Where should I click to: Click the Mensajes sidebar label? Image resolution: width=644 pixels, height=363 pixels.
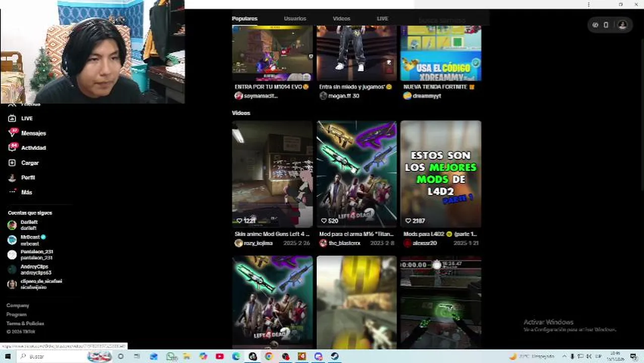pyautogui.click(x=34, y=133)
